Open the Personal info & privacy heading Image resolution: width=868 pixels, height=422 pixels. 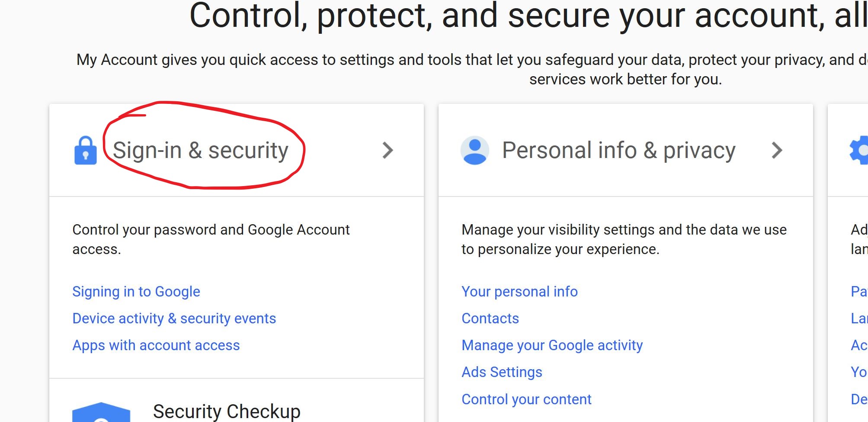click(619, 150)
